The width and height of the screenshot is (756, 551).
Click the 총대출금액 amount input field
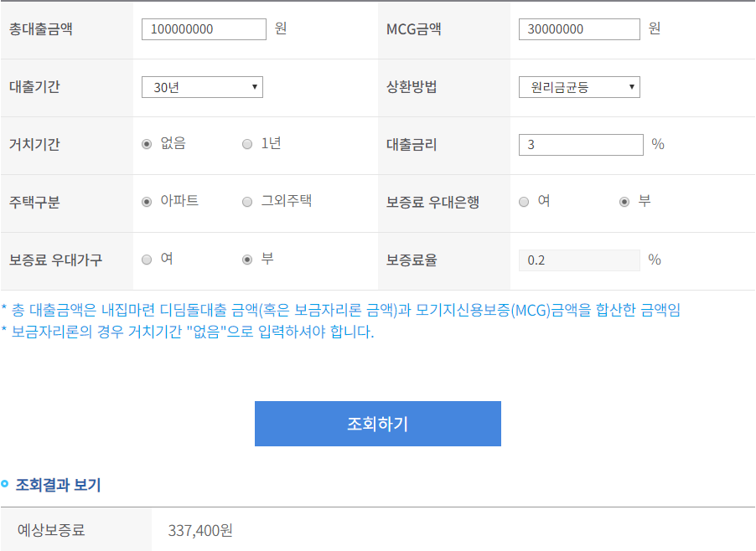(x=204, y=29)
